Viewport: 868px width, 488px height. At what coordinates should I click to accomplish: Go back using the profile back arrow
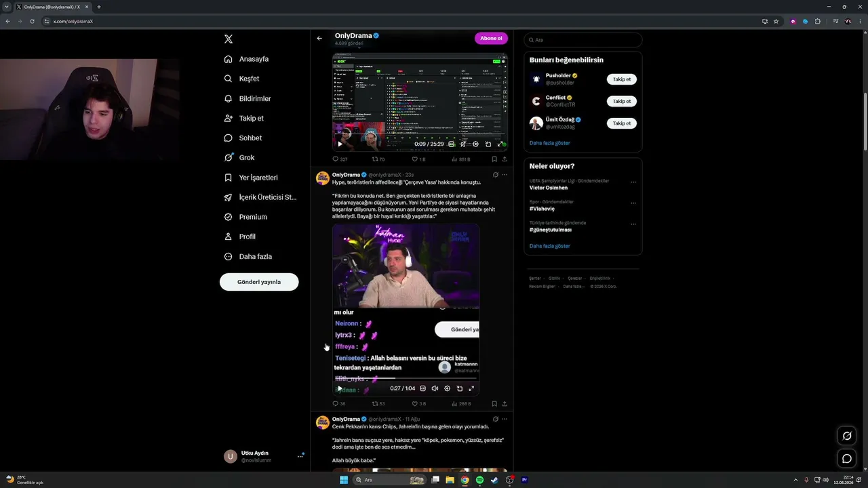(x=319, y=38)
